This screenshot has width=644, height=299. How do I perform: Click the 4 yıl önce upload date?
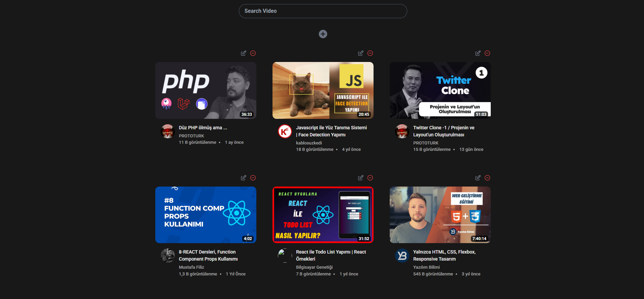(x=351, y=149)
